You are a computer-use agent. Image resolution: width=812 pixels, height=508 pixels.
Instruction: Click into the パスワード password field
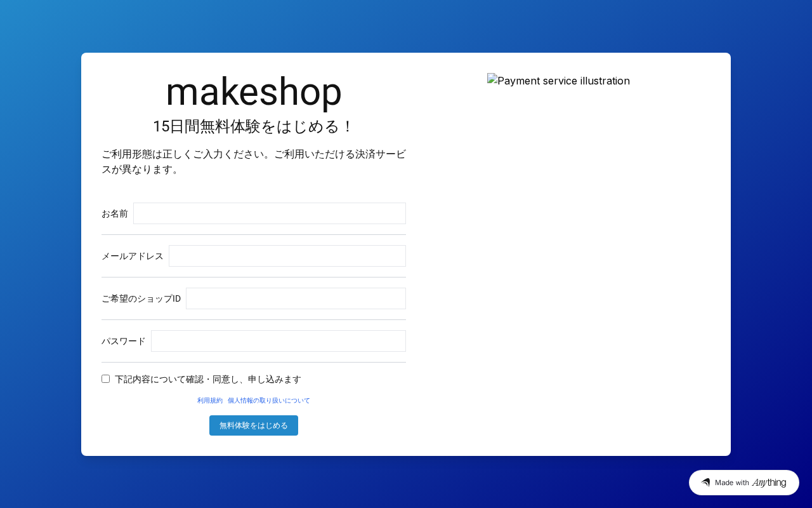pyautogui.click(x=278, y=341)
